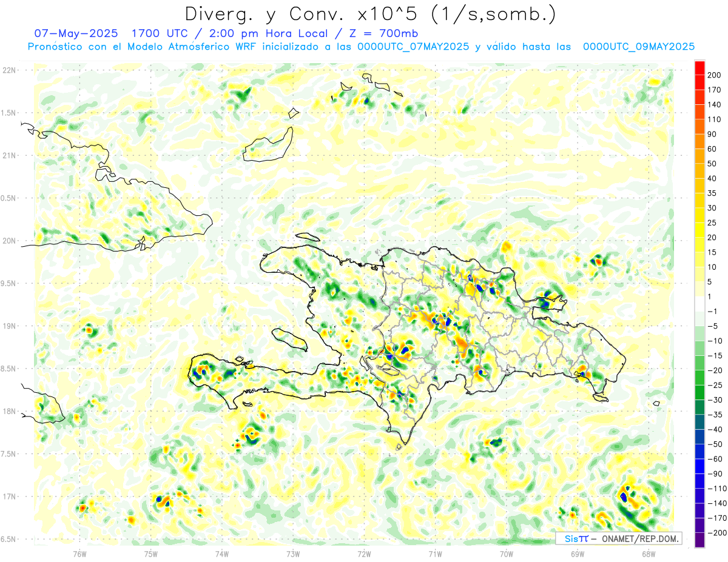The image size is (728, 562).
Task: Click the '-35' color scale value
Action: coord(715,415)
